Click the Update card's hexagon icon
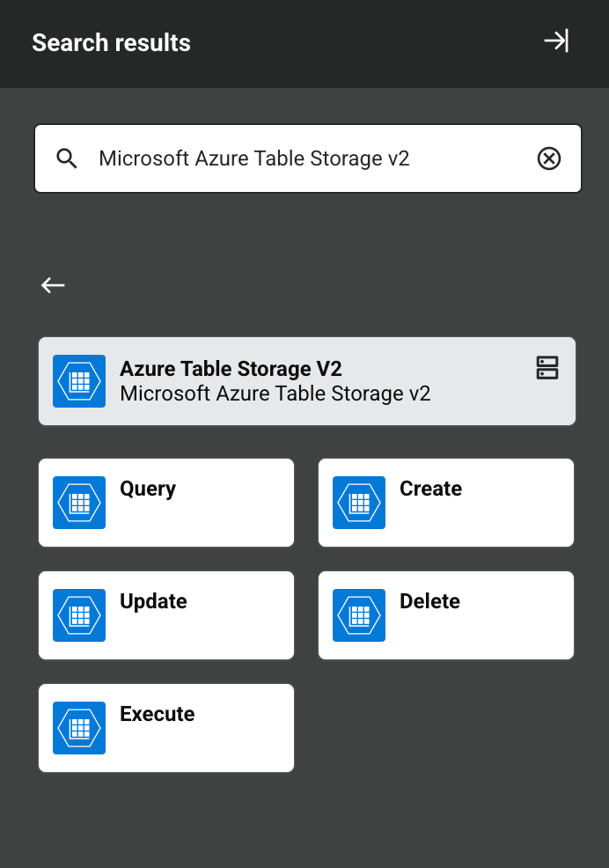This screenshot has height=868, width=609. click(78, 614)
